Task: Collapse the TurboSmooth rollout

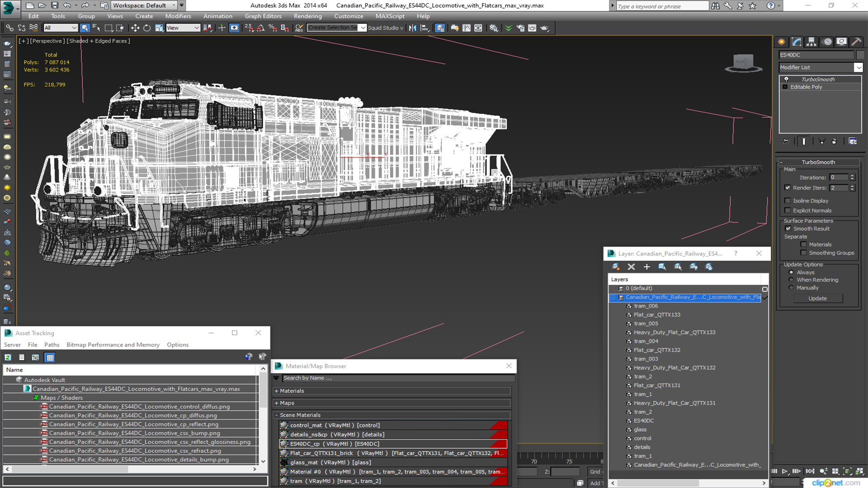Action: (x=781, y=162)
